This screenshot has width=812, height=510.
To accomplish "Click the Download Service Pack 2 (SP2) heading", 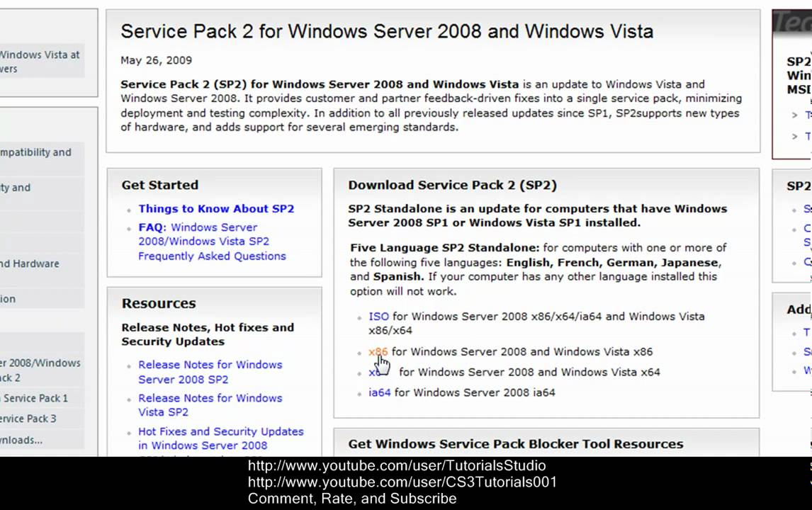I will pos(452,185).
